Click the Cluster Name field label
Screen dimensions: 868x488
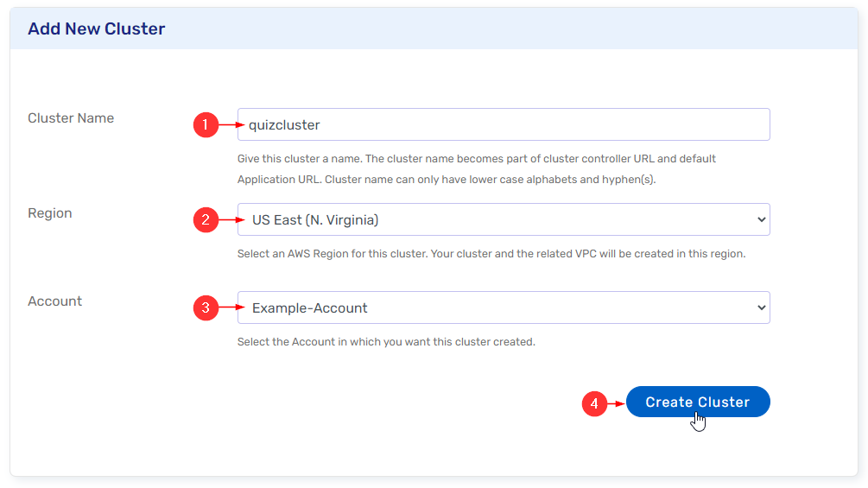71,118
